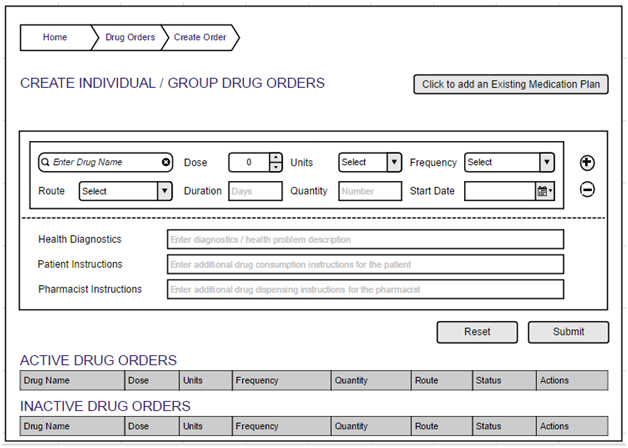Click the CREATE INDIVIDUAL / GROUP DRUG ORDERS title
Viewport: 628px width, 448px height.
click(173, 83)
